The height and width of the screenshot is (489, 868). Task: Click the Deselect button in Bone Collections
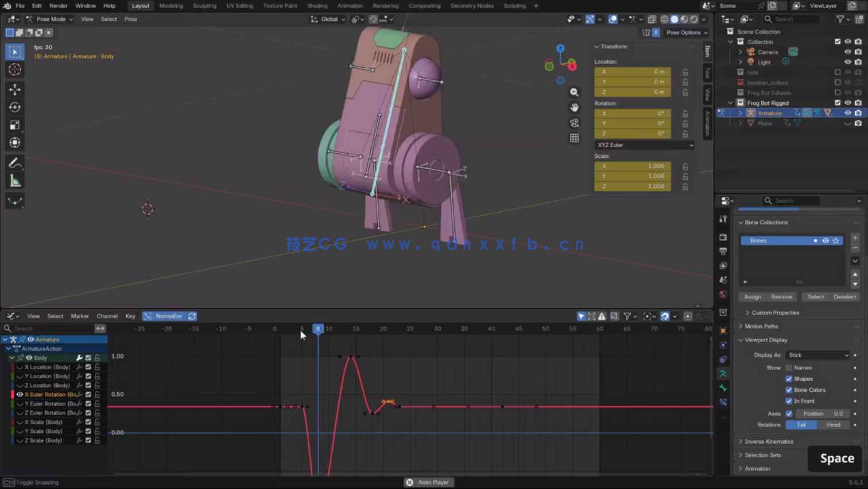tap(845, 297)
